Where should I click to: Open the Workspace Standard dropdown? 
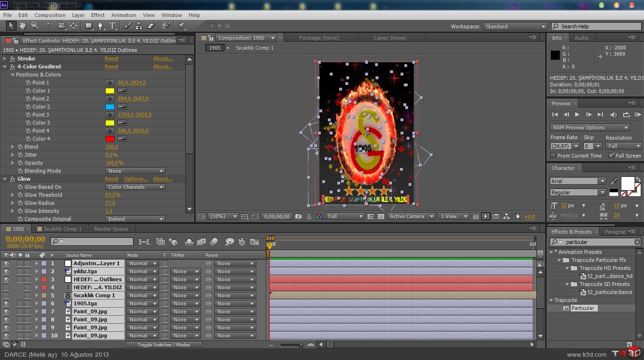tap(515, 26)
